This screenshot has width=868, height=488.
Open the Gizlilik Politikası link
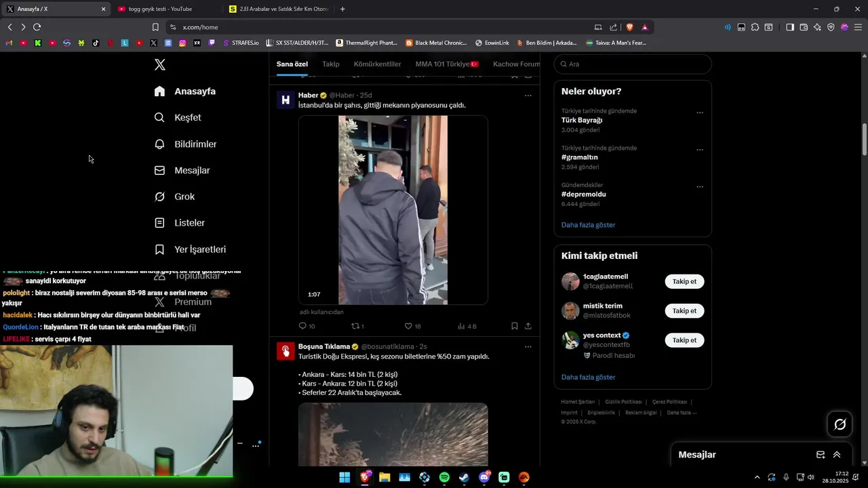pyautogui.click(x=623, y=402)
